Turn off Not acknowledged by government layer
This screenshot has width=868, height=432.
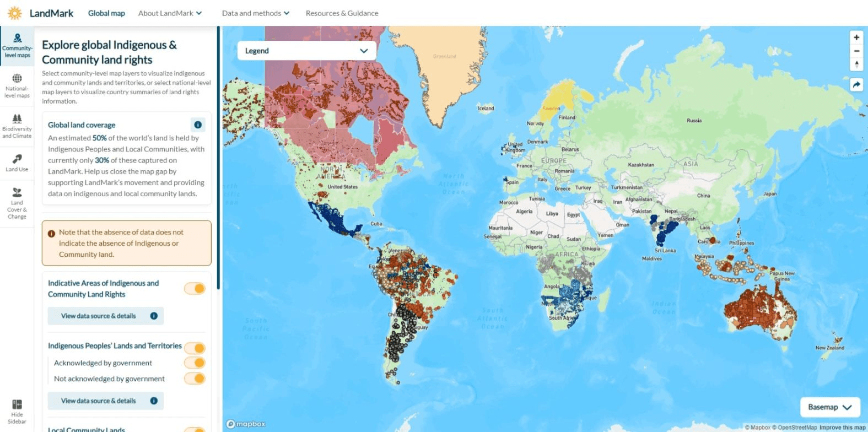click(x=195, y=379)
